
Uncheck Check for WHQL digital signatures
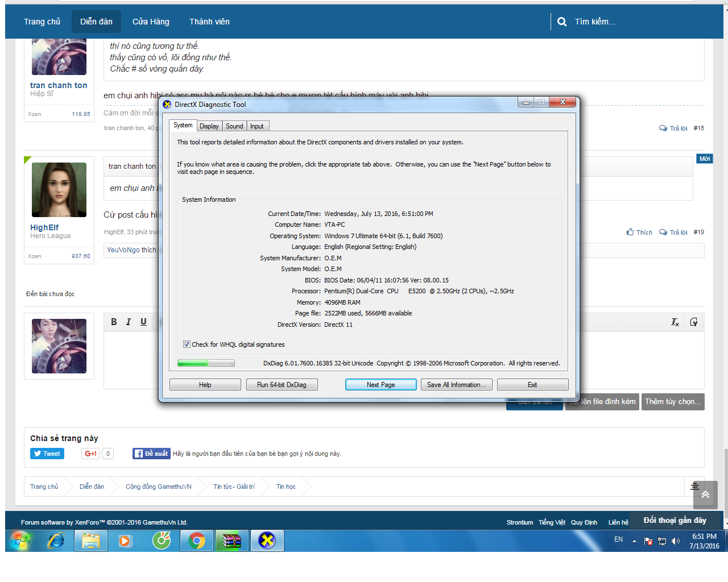pyautogui.click(x=187, y=344)
